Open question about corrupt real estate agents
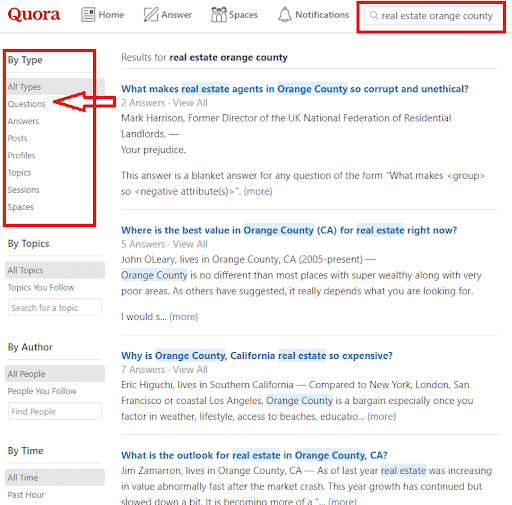The width and height of the screenshot is (512, 505). (x=295, y=89)
